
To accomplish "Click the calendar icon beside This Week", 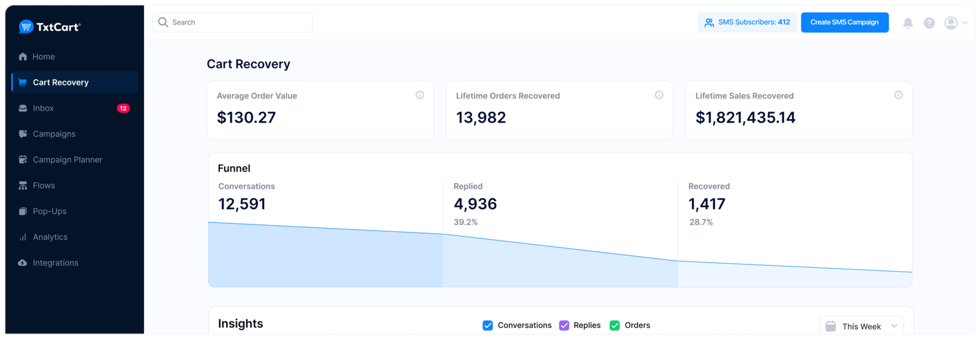I will pyautogui.click(x=831, y=326).
